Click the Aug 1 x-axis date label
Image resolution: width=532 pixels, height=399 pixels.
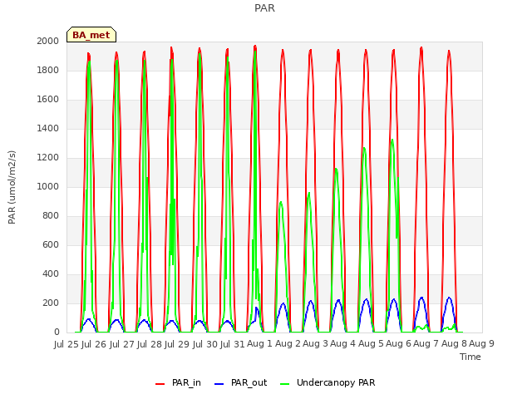point(259,344)
